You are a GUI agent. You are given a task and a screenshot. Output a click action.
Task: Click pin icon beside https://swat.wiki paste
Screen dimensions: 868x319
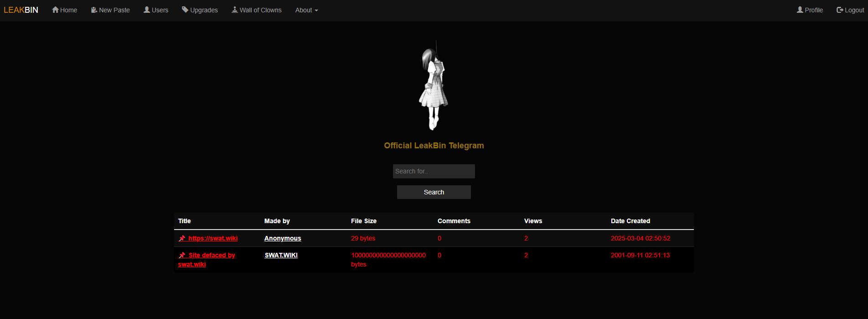(182, 238)
